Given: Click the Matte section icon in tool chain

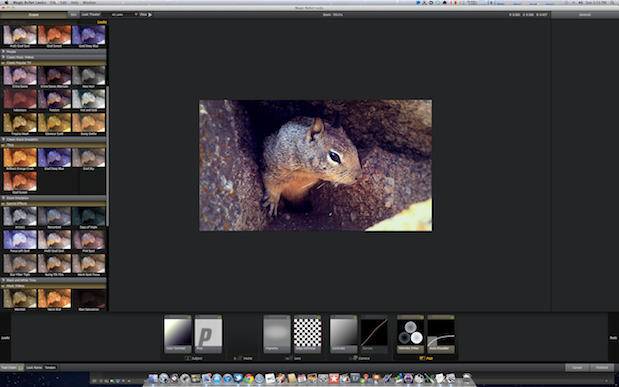Looking at the screenshot, I should point(238,358).
